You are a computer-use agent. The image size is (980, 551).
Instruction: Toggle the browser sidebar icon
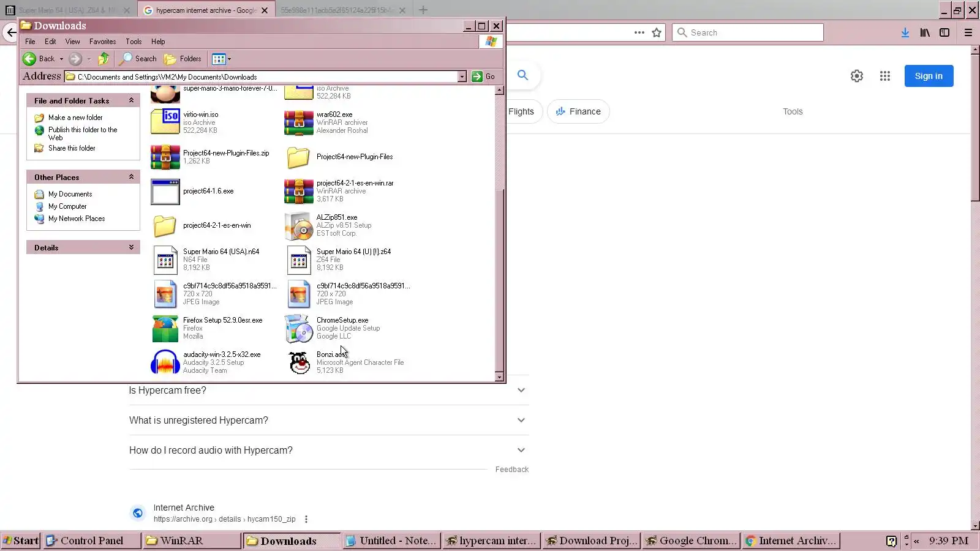click(944, 32)
